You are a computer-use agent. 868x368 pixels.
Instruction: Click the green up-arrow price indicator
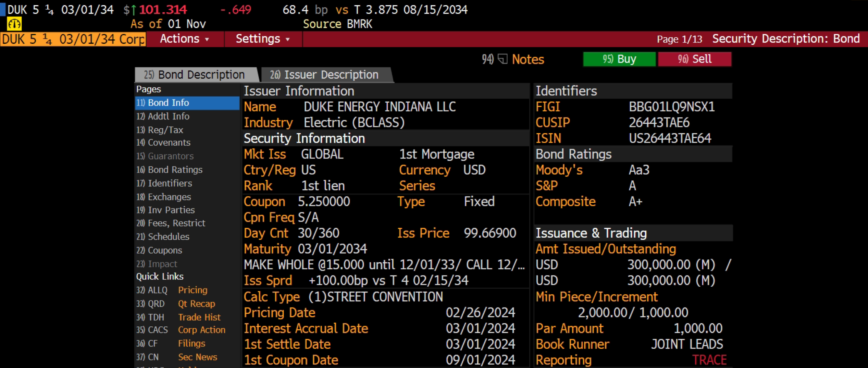pos(134,10)
